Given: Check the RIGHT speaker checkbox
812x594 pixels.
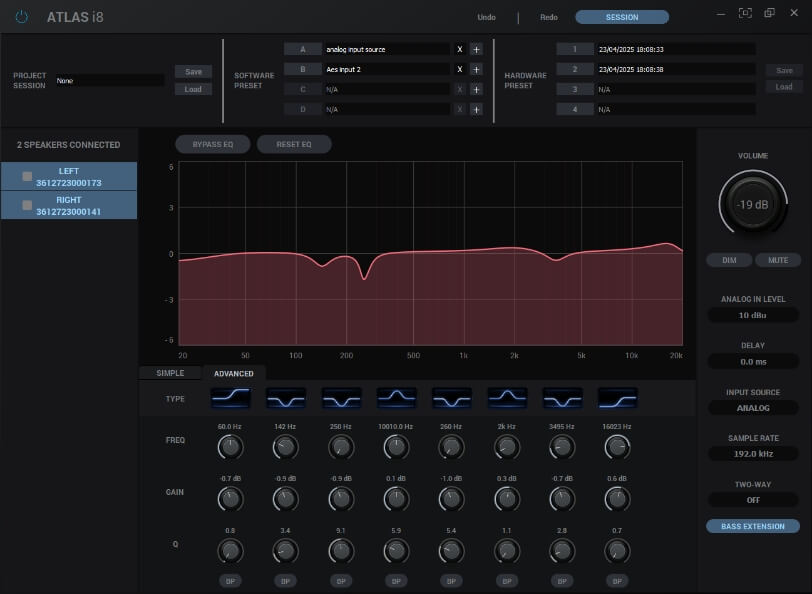Looking at the screenshot, I should (27, 205).
